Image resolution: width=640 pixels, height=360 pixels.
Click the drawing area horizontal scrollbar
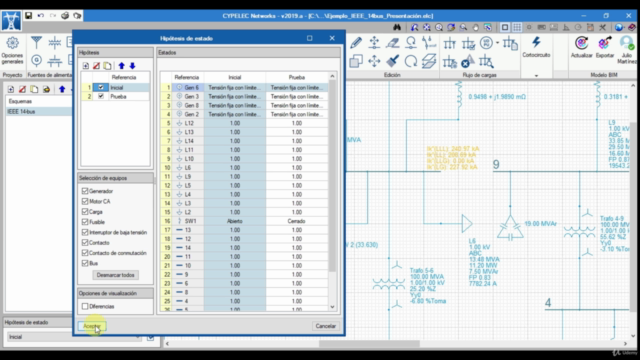369,344
